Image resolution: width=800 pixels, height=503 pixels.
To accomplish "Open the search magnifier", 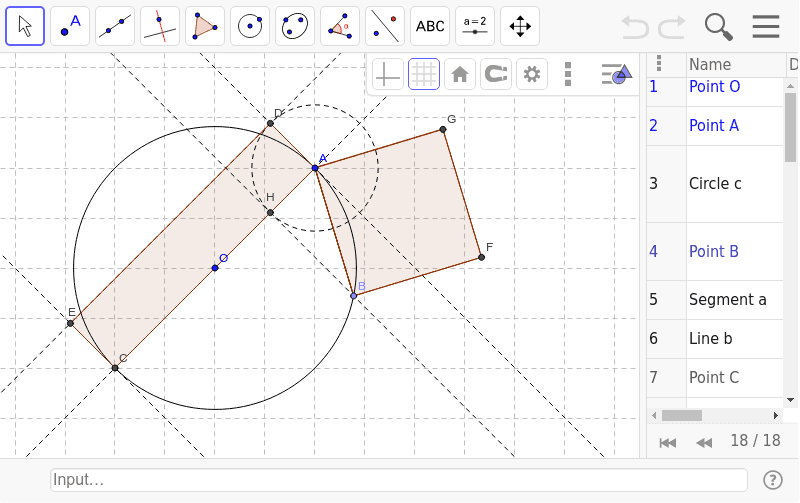I will pos(718,27).
